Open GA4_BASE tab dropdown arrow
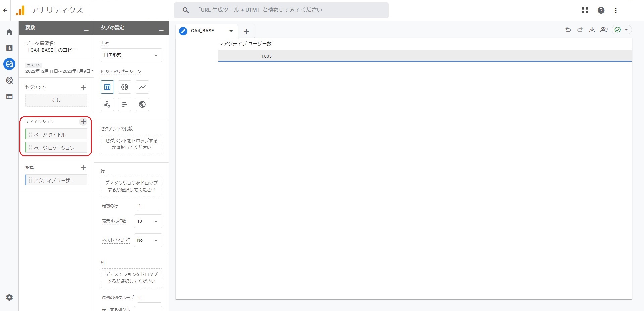Viewport: 644px width, 311px height. tap(231, 31)
